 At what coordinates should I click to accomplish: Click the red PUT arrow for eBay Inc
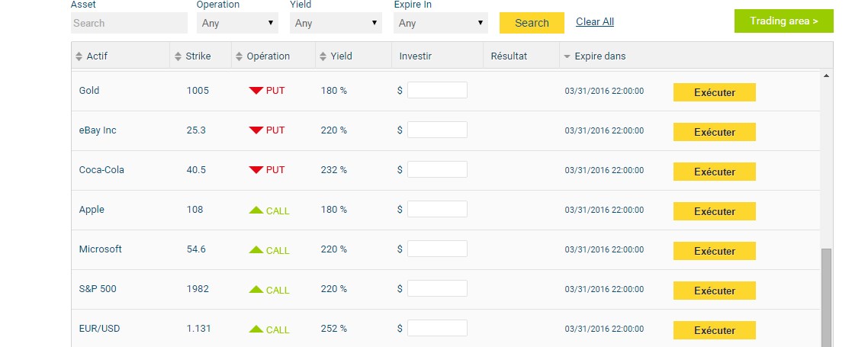256,130
